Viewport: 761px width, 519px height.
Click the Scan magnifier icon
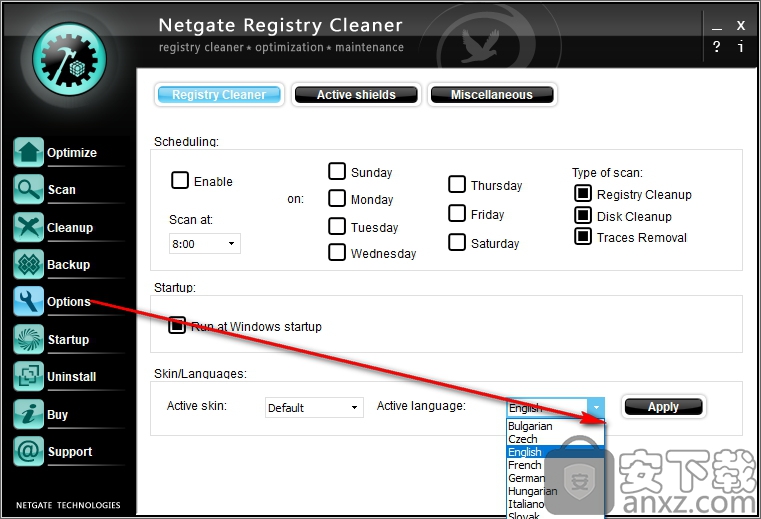pos(29,189)
